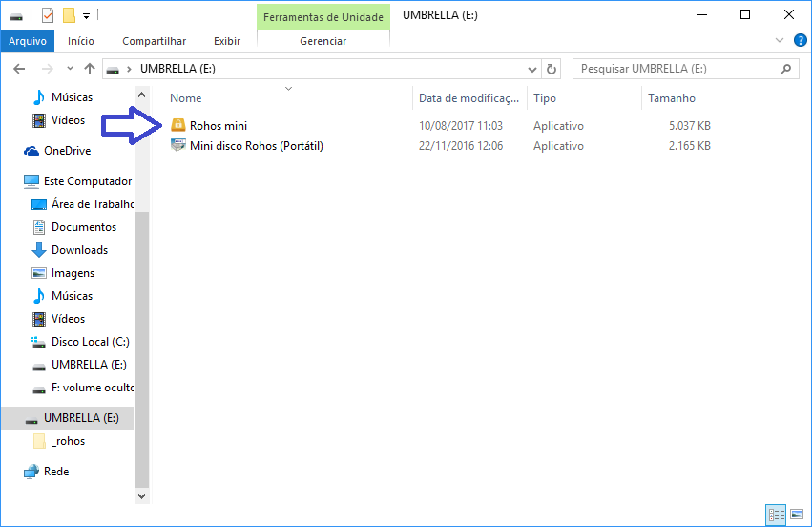This screenshot has height=527, width=812.
Task: Go forward with the forward arrow
Action: (47, 69)
